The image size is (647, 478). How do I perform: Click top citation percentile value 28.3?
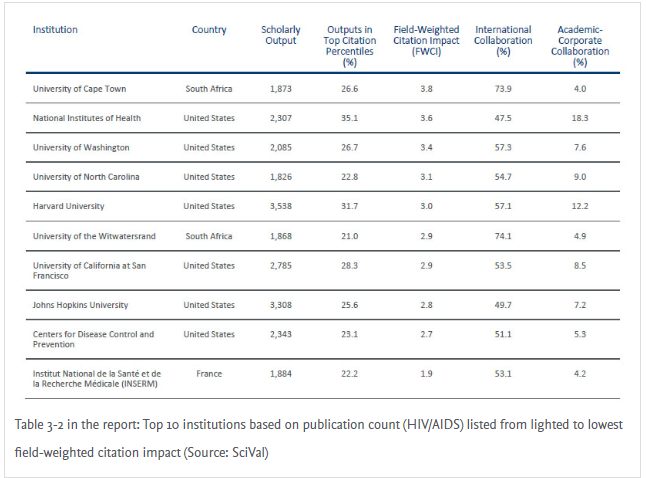coord(349,265)
